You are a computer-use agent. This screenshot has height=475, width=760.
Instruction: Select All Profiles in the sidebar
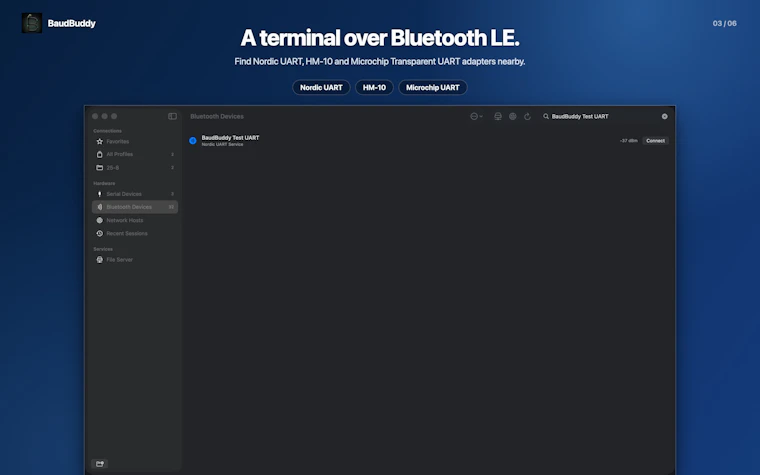[x=135, y=154]
